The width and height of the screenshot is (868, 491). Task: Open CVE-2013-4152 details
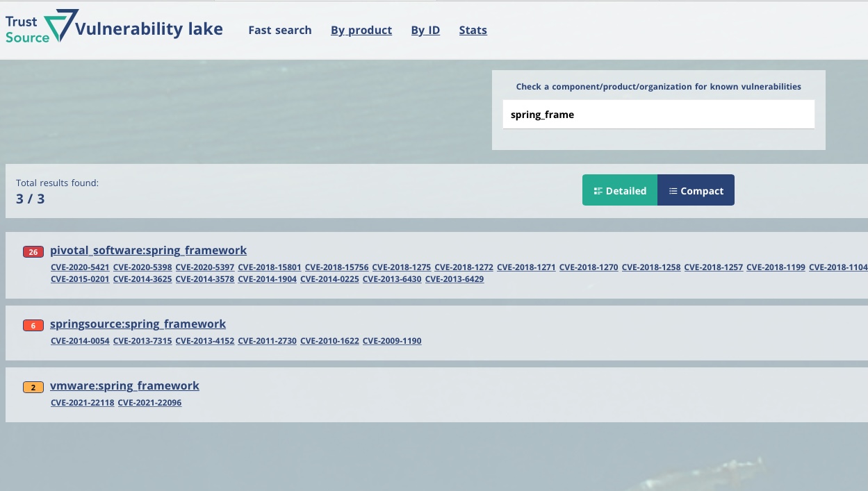(x=205, y=341)
